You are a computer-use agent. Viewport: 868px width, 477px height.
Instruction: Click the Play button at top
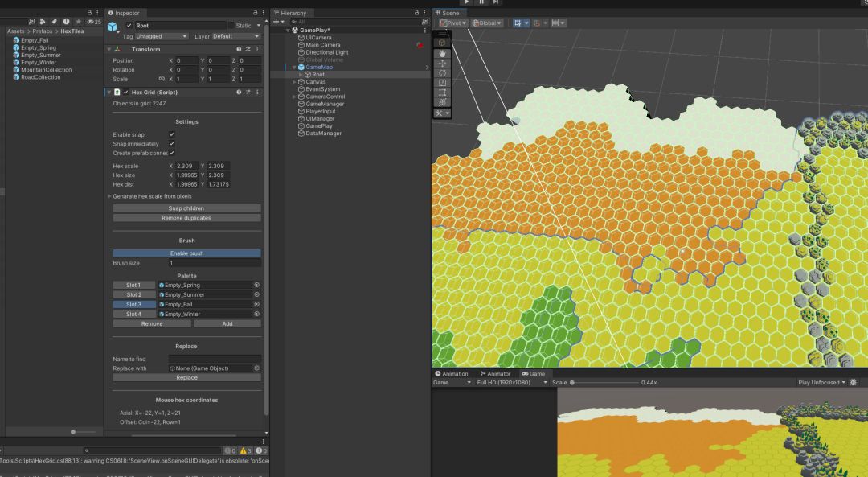pyautogui.click(x=466, y=2)
